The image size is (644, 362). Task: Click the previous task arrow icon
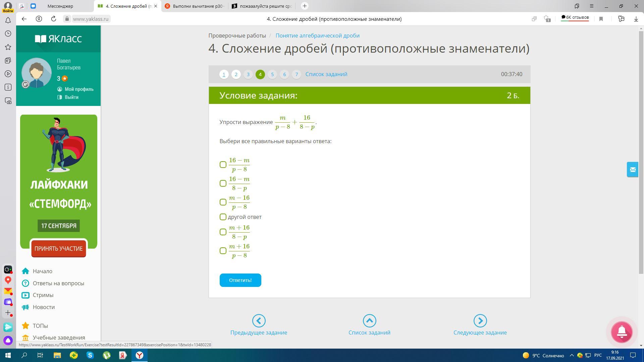(259, 321)
